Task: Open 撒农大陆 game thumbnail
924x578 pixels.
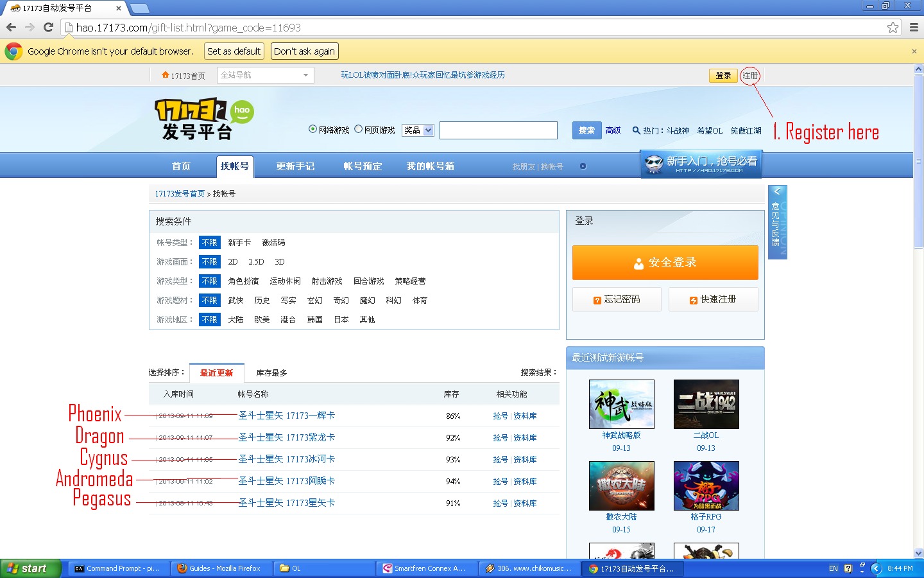Action: 622,486
